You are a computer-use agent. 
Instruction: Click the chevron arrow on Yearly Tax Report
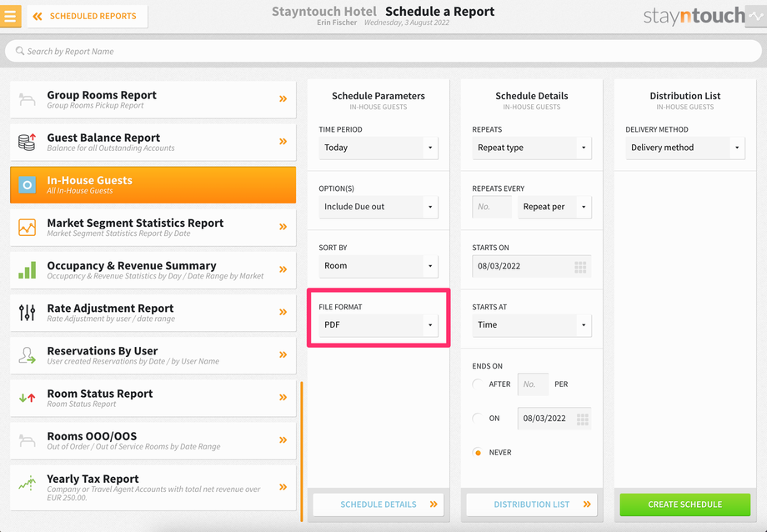click(x=283, y=486)
